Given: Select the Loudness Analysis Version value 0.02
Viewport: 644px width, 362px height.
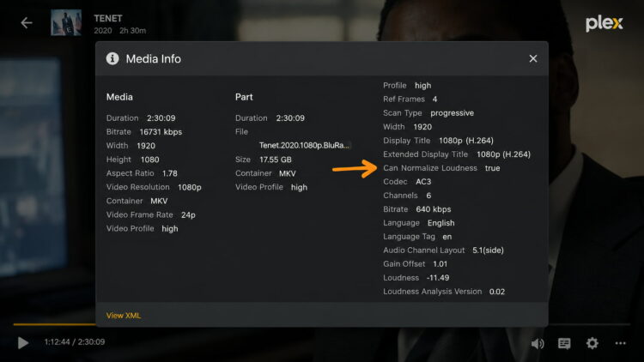Looking at the screenshot, I should (x=497, y=292).
